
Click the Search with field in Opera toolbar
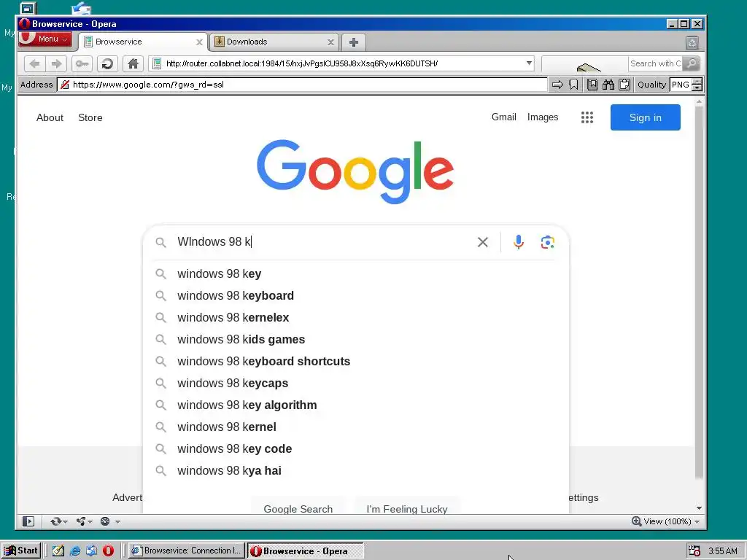[x=655, y=63]
